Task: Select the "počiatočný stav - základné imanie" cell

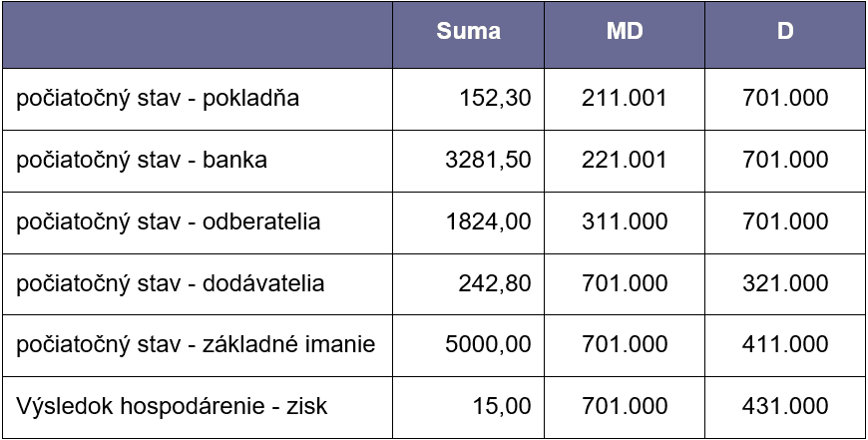Action: point(196,345)
